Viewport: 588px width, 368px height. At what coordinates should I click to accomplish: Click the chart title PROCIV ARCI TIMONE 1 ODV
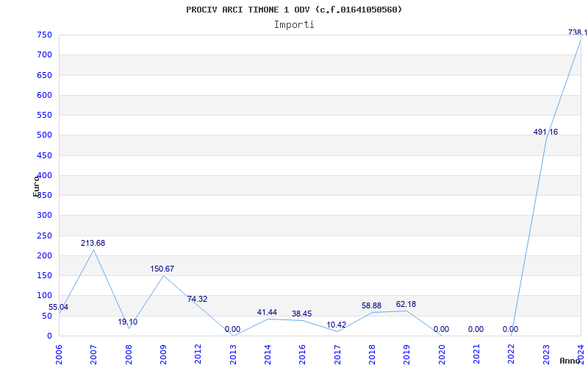[x=294, y=10]
